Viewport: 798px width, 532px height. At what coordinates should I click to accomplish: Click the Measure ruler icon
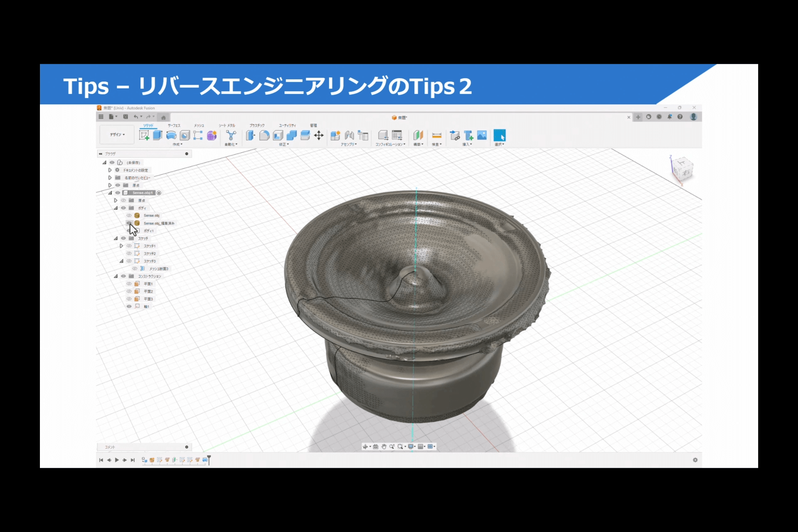click(x=437, y=135)
